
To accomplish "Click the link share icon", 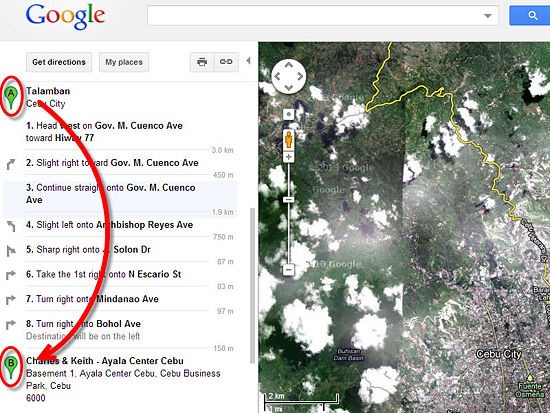I will [x=226, y=62].
